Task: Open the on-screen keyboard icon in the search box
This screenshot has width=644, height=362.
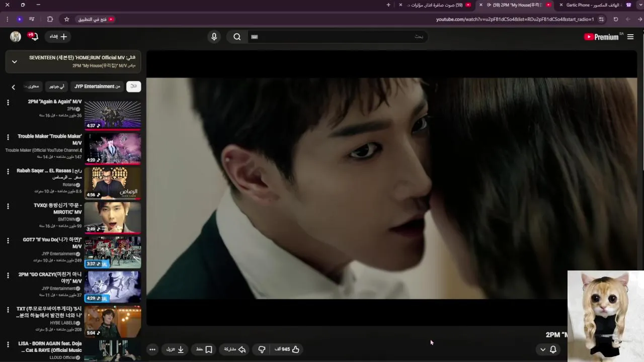Action: tap(254, 37)
